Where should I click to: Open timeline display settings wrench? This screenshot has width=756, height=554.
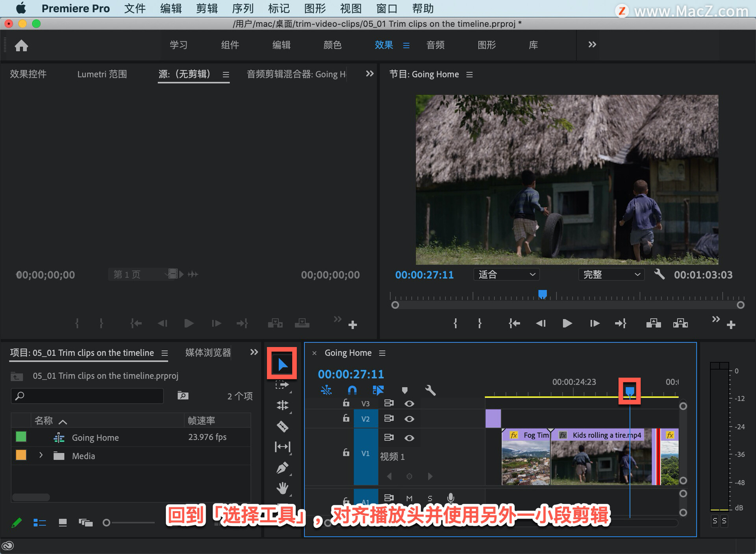coord(430,390)
